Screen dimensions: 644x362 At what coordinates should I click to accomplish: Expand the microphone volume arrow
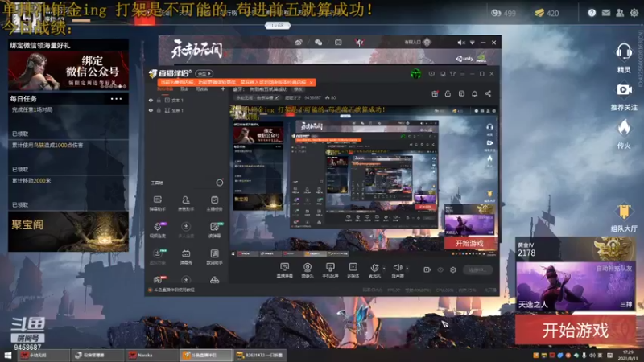tap(384, 269)
